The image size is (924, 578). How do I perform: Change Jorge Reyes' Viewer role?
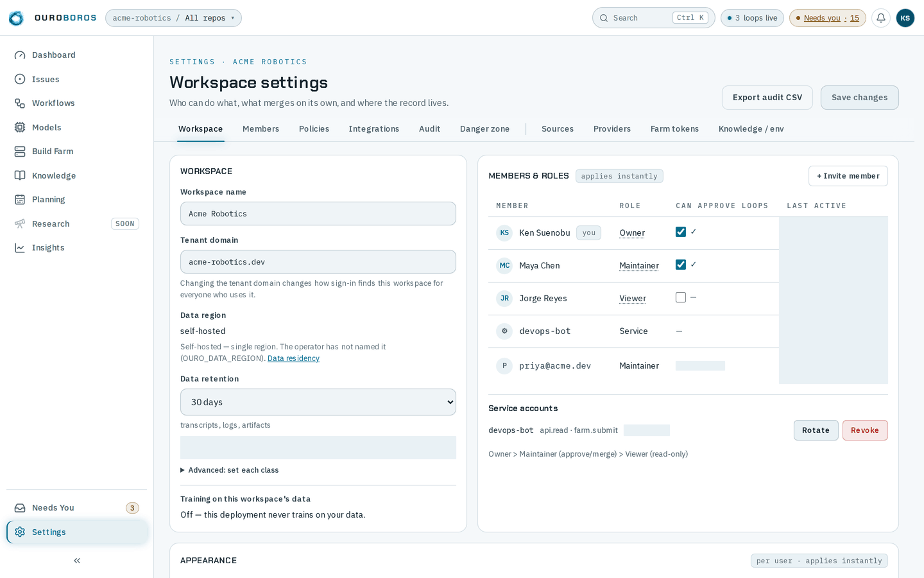point(633,299)
